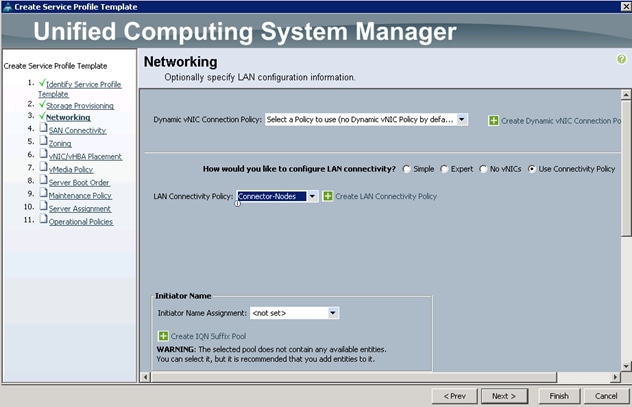Click the page icon next to SAN Connectivity step
632x407 pixels.
tap(44, 128)
